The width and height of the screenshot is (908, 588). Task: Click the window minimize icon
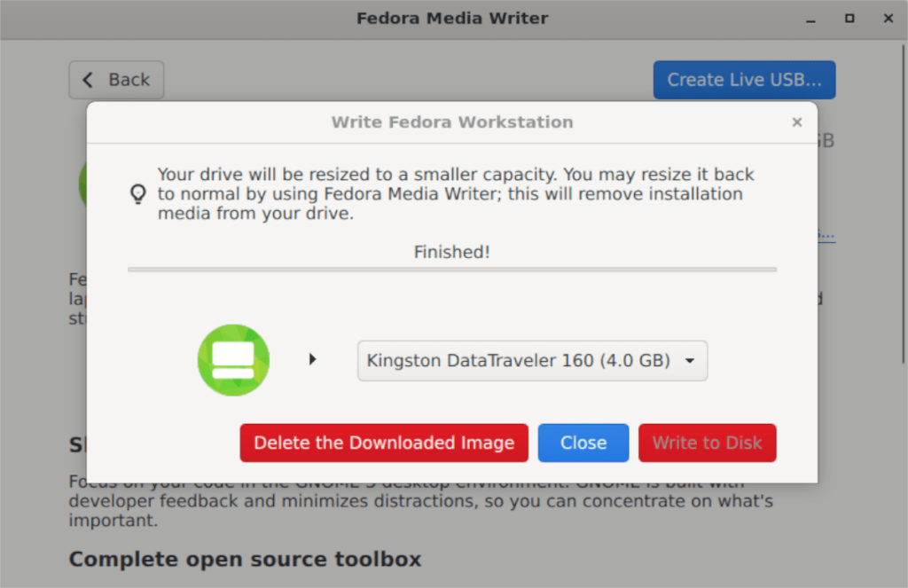coord(810,18)
